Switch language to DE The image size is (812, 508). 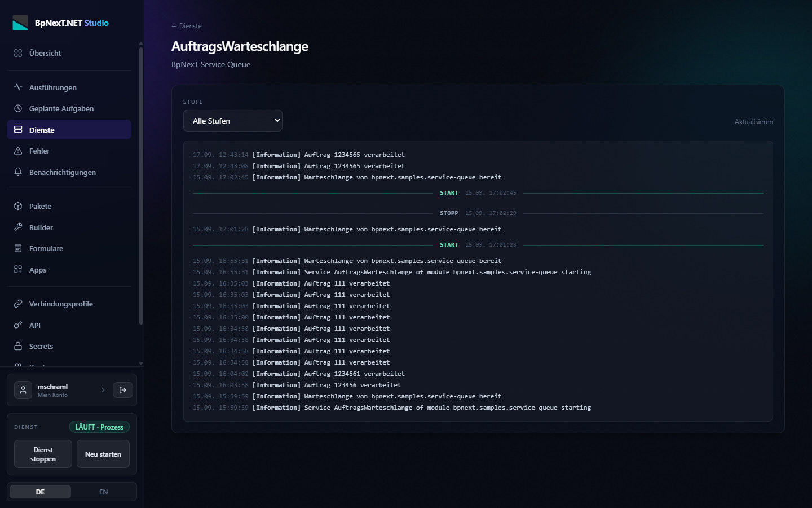click(x=40, y=492)
